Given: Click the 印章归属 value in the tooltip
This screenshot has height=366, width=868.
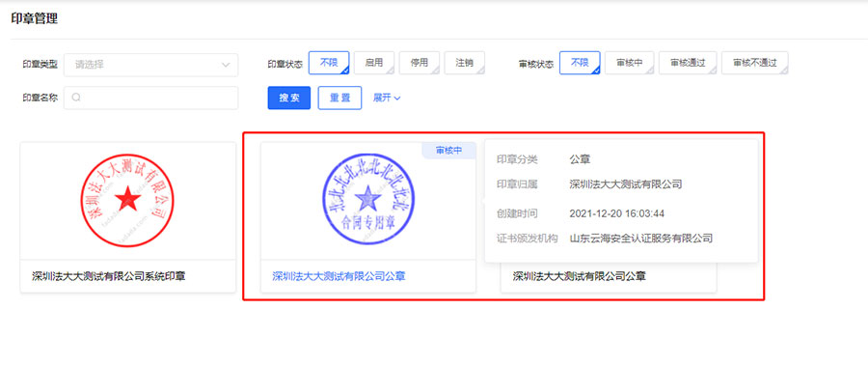Looking at the screenshot, I should 626,184.
